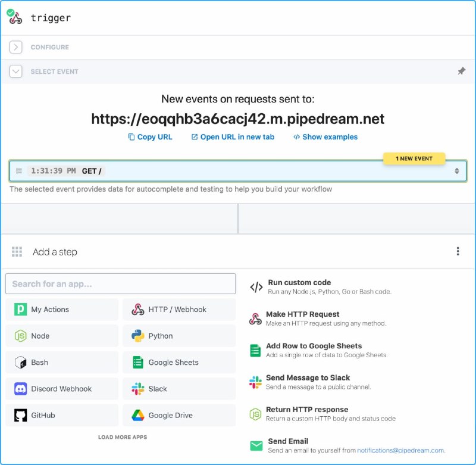This screenshot has height=465, width=476.
Task: Click the SELECT EVENT section label
Action: pyautogui.click(x=54, y=71)
